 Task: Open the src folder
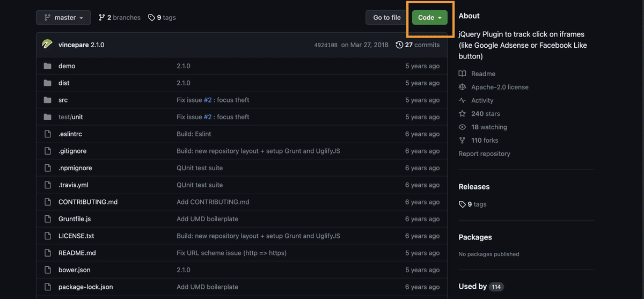(x=63, y=100)
